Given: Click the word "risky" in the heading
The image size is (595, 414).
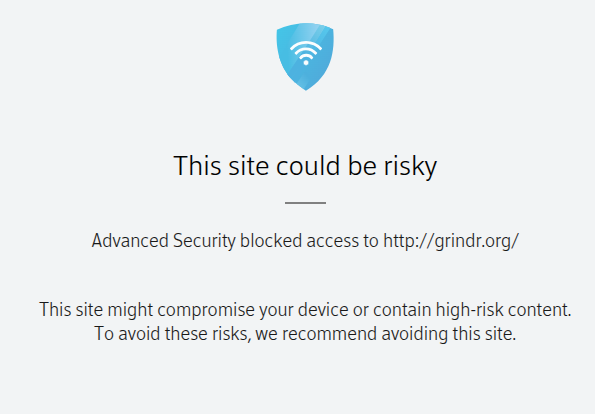Looking at the screenshot, I should (x=410, y=167).
